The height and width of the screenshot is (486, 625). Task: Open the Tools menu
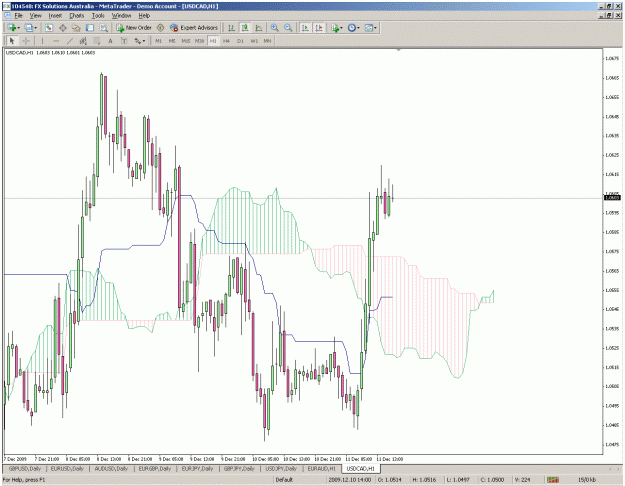point(98,16)
